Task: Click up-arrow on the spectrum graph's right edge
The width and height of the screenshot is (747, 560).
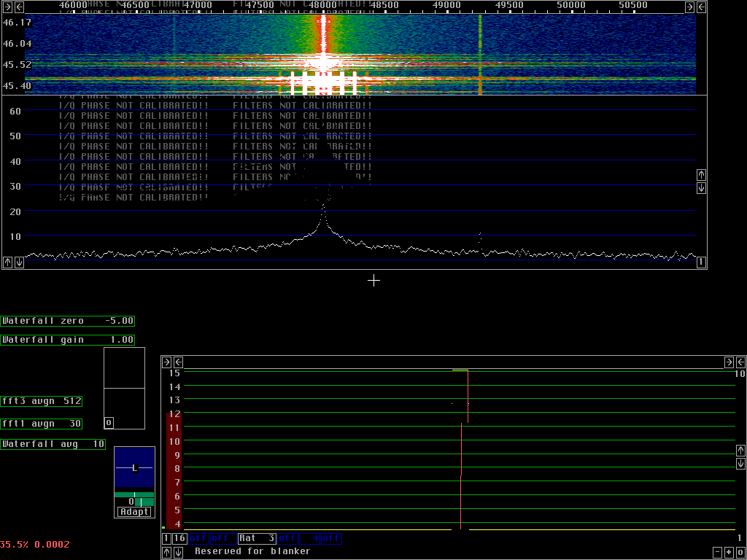Action: (x=701, y=174)
